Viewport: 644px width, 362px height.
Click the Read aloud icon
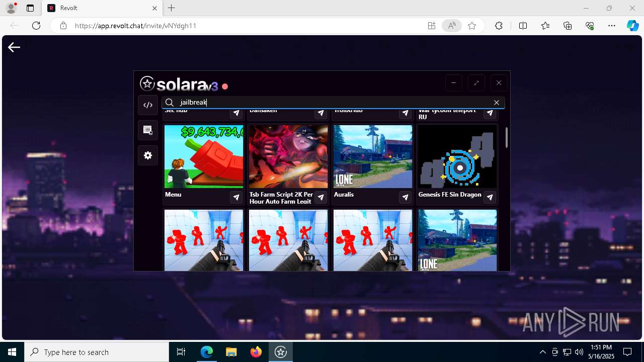[x=452, y=26]
